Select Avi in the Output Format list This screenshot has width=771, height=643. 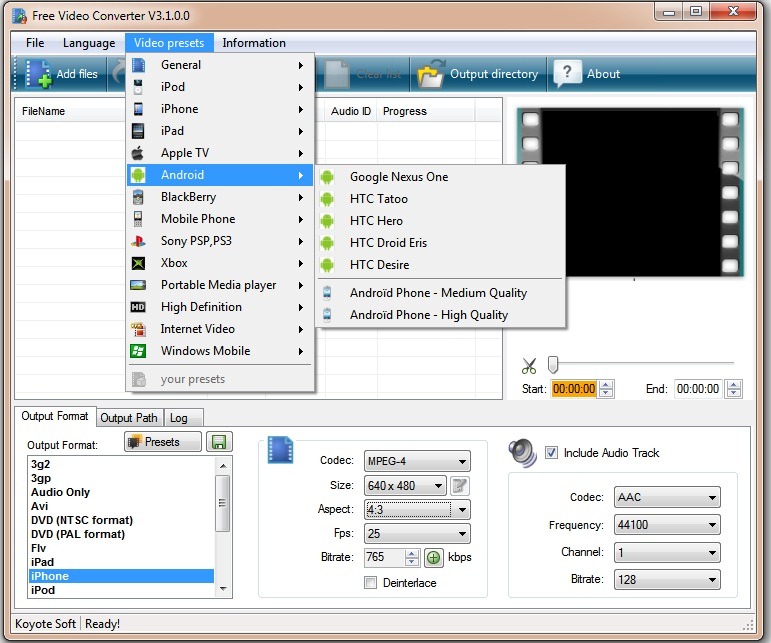pos(40,506)
